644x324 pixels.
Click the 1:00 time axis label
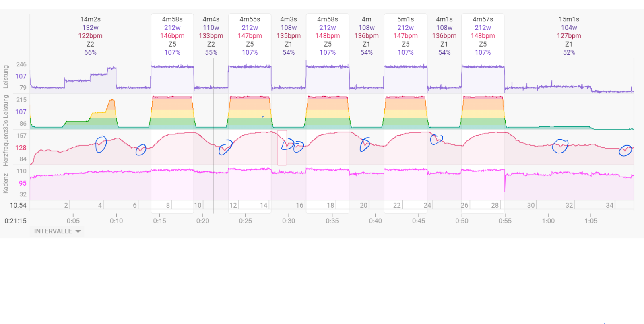[x=548, y=221]
